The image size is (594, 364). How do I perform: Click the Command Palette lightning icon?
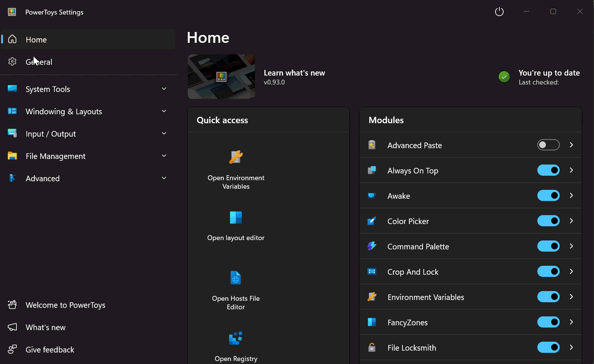(372, 246)
